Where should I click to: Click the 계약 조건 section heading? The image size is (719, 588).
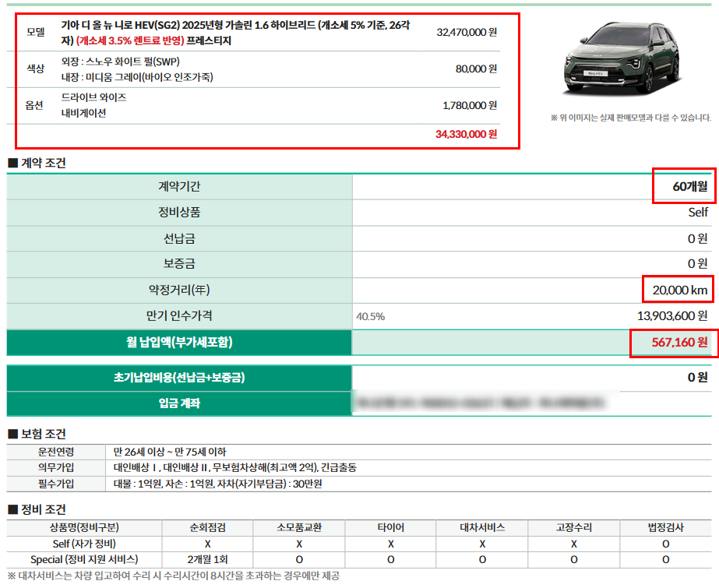coord(37,163)
